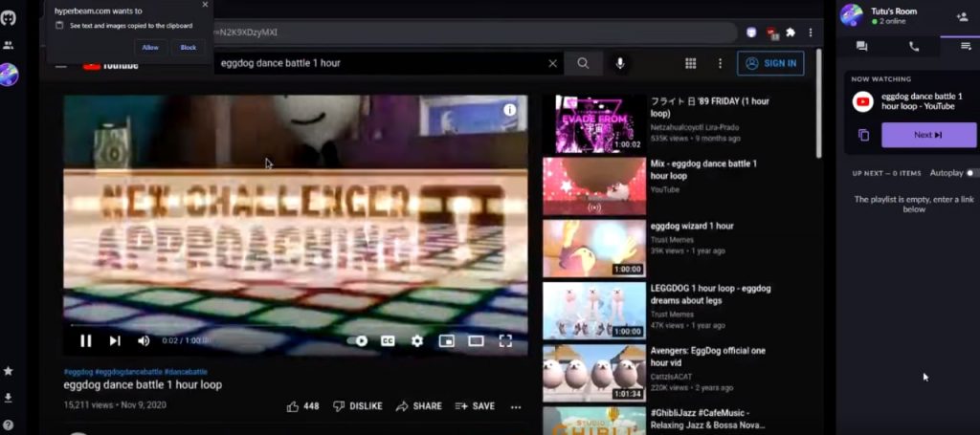Open the Hyperbeam call tab
Screen dimensions: 980x435
[x=914, y=47]
